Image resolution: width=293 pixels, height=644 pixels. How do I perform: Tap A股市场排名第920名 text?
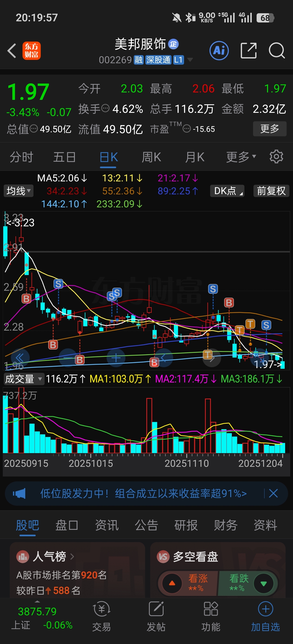[x=62, y=575]
